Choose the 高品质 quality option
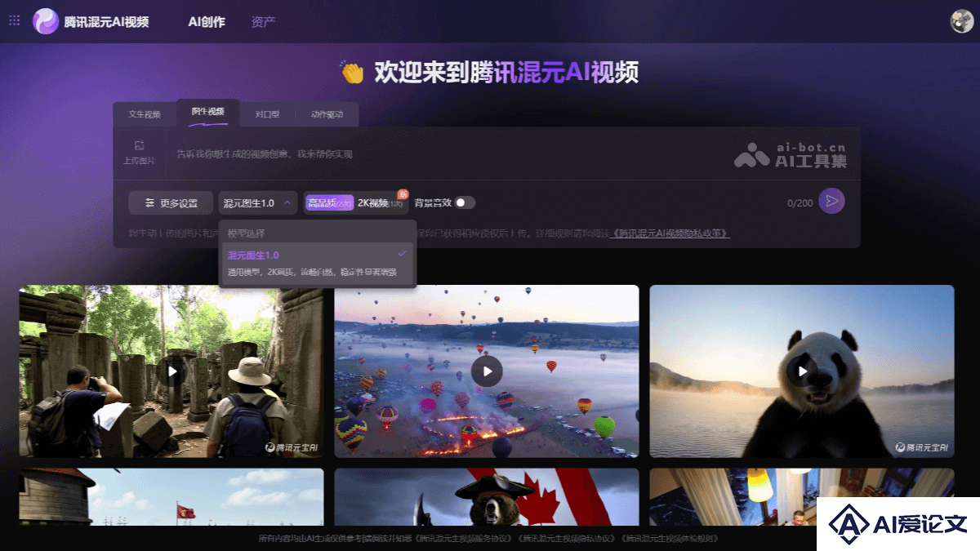Screen dimensions: 980x551 pyautogui.click(x=330, y=202)
